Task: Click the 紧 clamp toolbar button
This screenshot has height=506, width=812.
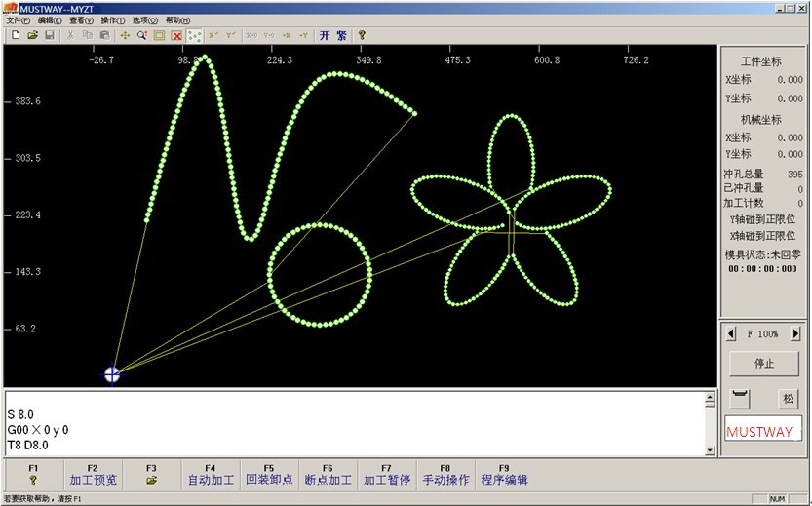Action: pyautogui.click(x=341, y=35)
